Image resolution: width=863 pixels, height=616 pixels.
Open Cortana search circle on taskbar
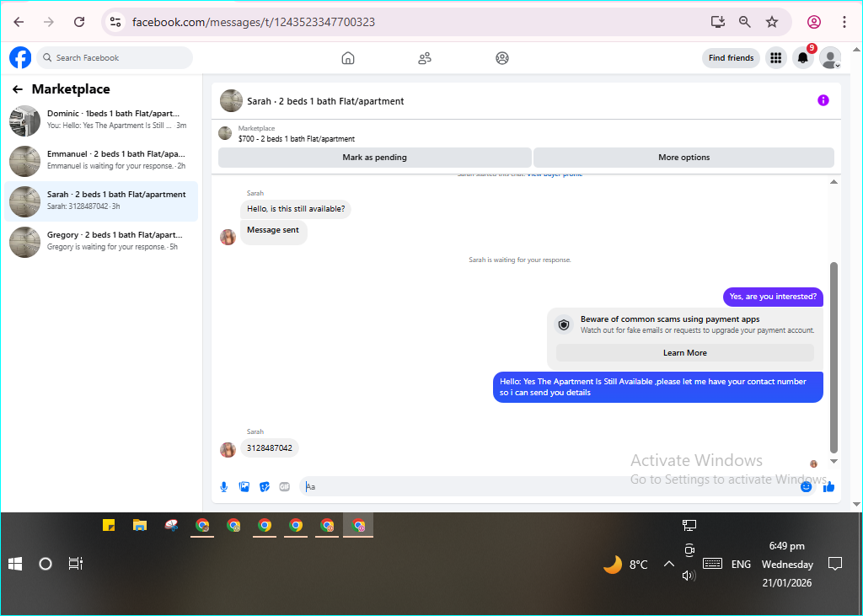tap(46, 564)
